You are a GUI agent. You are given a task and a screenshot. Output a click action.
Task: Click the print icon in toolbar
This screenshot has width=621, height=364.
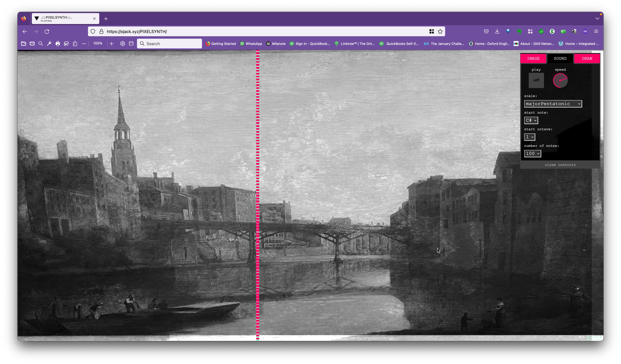(x=58, y=44)
